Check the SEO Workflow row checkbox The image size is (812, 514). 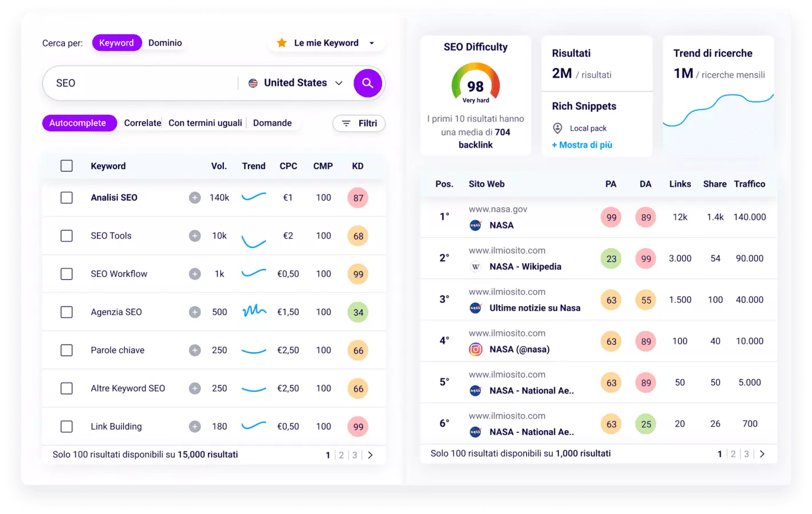click(x=67, y=274)
